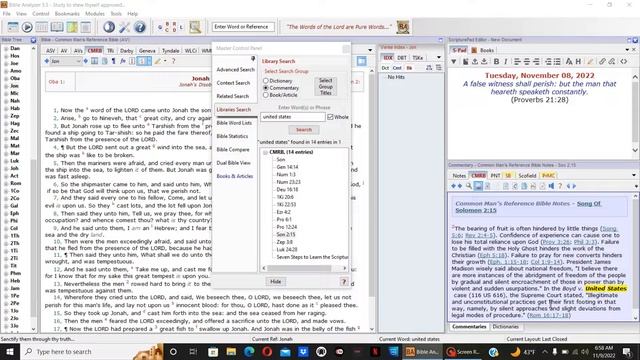The height and width of the screenshot is (360, 640).
Task: Select the Commentary radio button
Action: (266, 88)
